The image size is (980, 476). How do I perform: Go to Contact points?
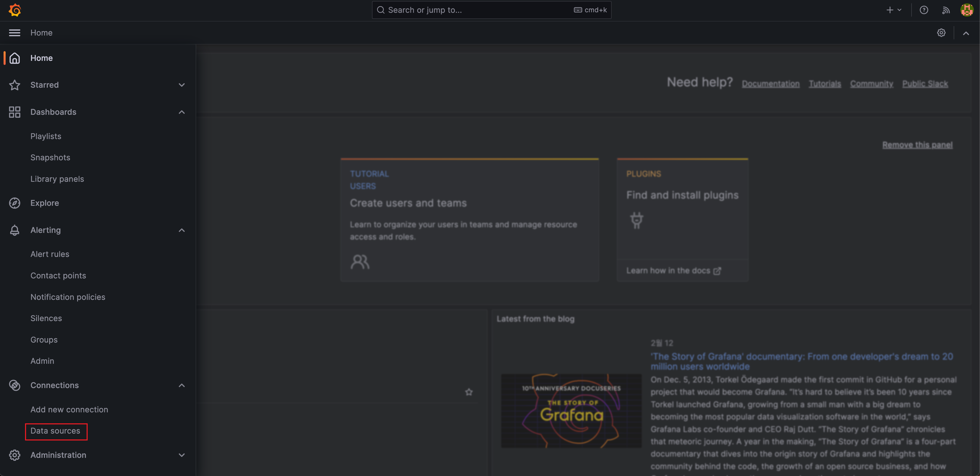[x=58, y=275]
